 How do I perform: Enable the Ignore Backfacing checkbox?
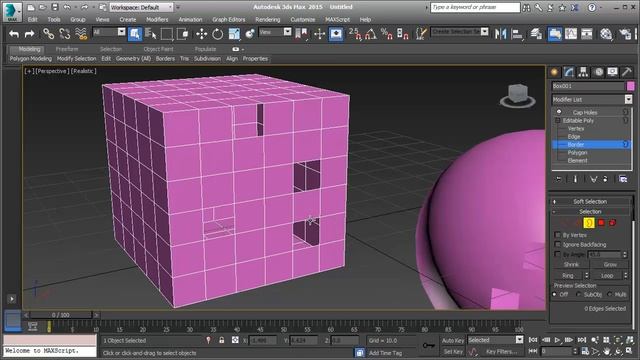[558, 244]
